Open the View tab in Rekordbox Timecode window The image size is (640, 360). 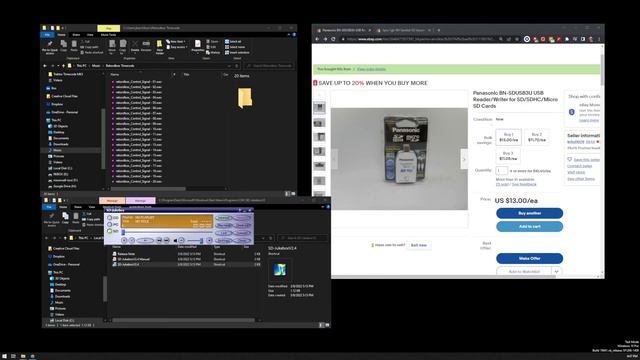(x=90, y=35)
